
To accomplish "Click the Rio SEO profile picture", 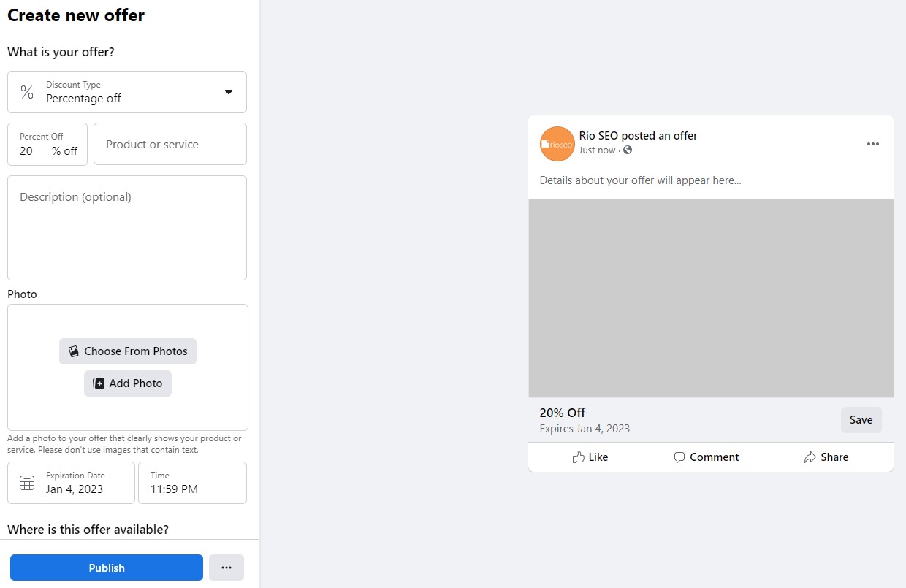I will pyautogui.click(x=557, y=144).
